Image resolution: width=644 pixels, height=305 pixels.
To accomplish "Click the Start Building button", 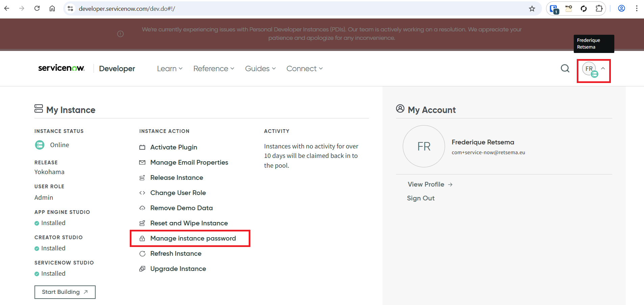I will 65,292.
